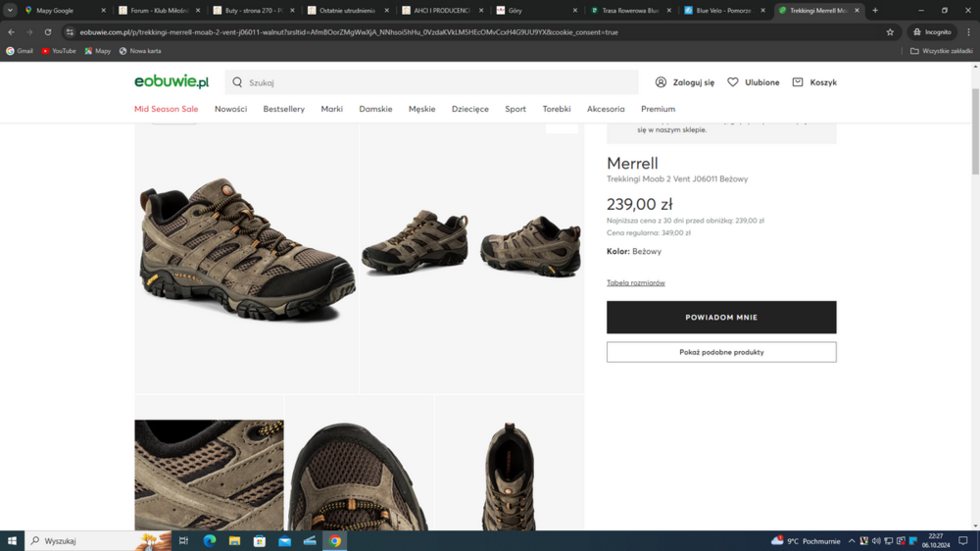Open a new browser tab
Image resolution: width=980 pixels, height=551 pixels.
pyautogui.click(x=875, y=11)
